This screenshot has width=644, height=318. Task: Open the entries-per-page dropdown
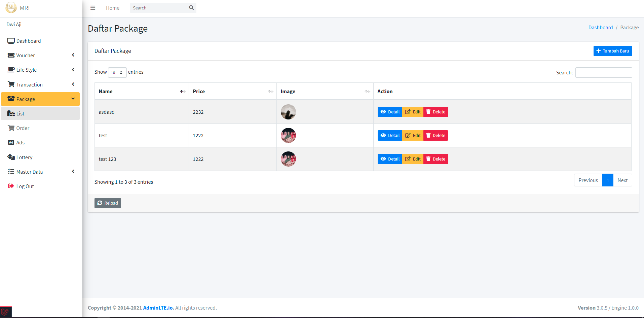tap(117, 72)
